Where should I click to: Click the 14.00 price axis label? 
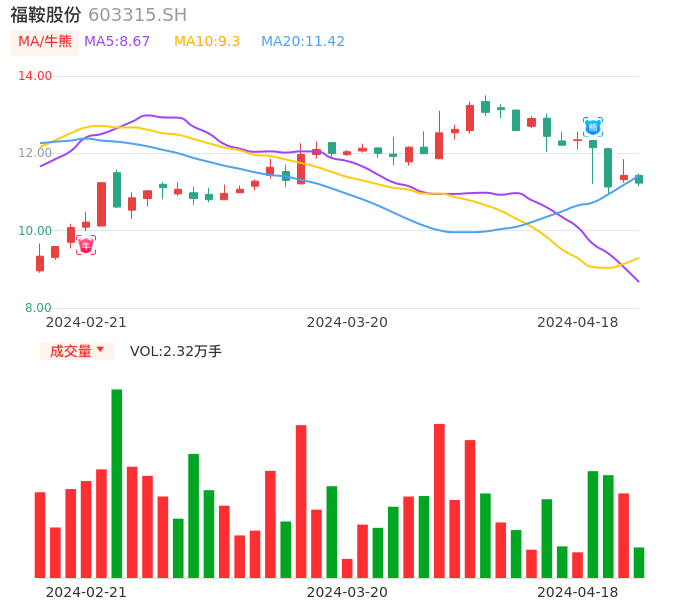[35, 76]
